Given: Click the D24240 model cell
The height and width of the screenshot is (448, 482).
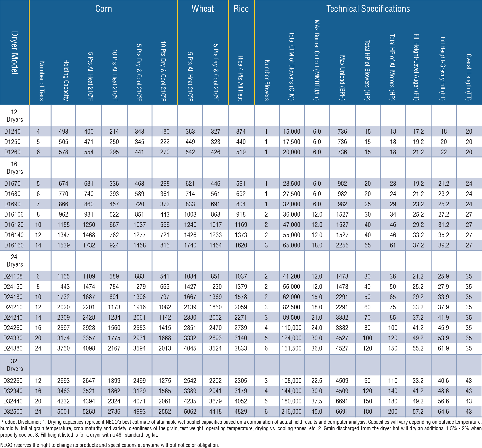Looking at the screenshot, I should tap(13, 318).
